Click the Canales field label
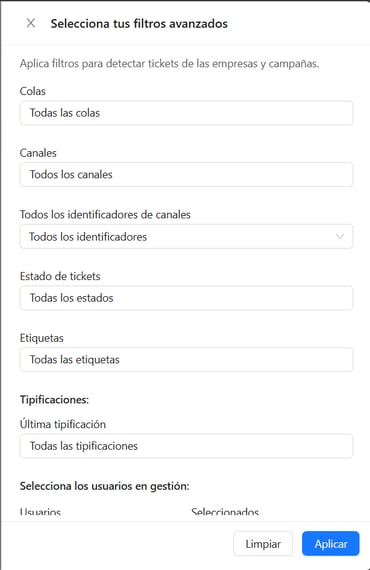This screenshot has height=570, width=370. 38,153
